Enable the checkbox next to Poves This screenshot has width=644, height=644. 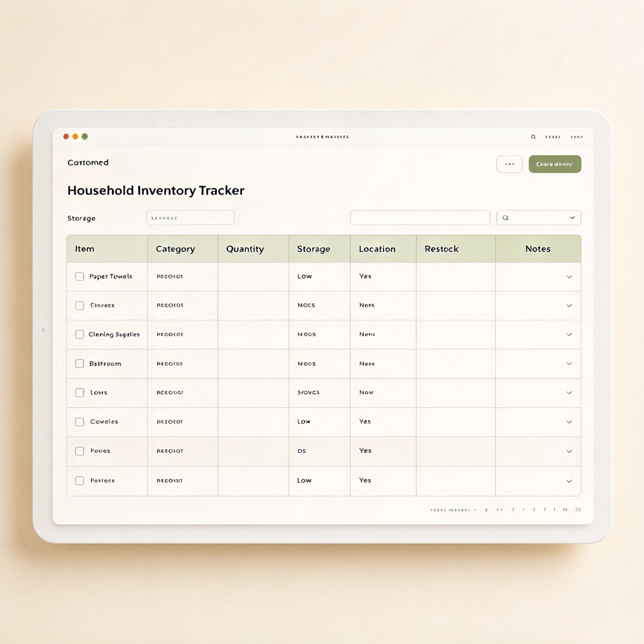pyautogui.click(x=80, y=451)
